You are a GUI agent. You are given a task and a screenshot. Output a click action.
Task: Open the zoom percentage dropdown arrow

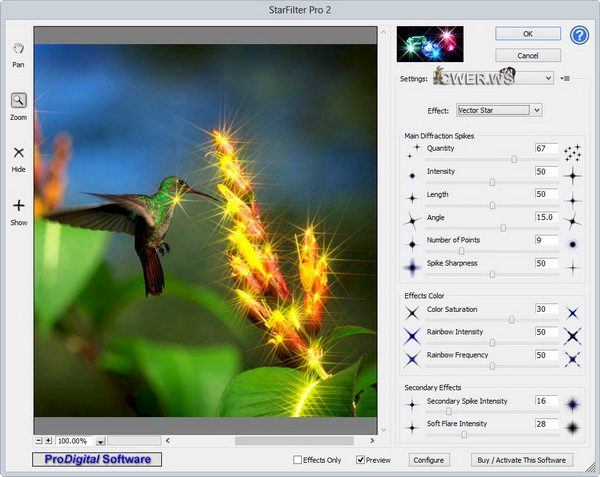[101, 441]
